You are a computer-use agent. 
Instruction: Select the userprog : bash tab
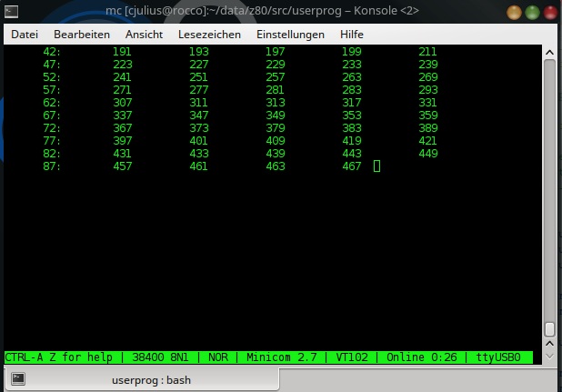click(x=142, y=380)
